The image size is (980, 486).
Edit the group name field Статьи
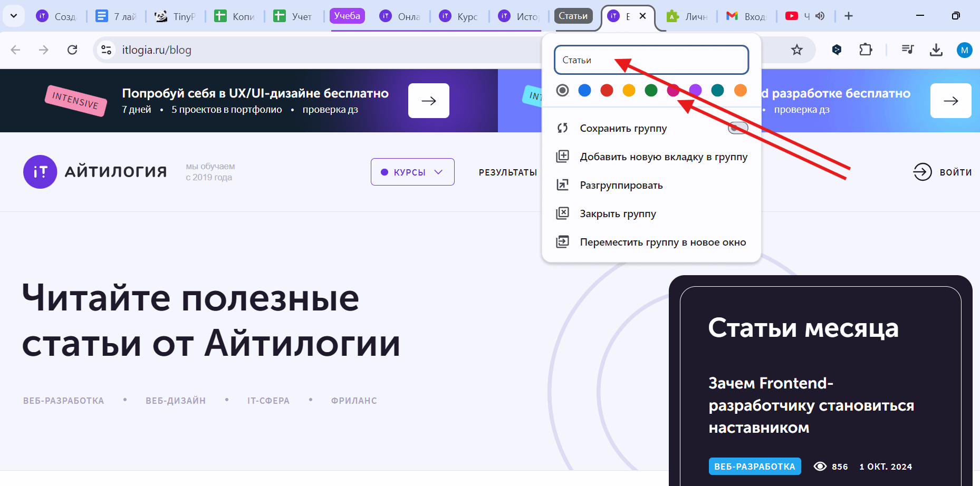click(x=651, y=60)
